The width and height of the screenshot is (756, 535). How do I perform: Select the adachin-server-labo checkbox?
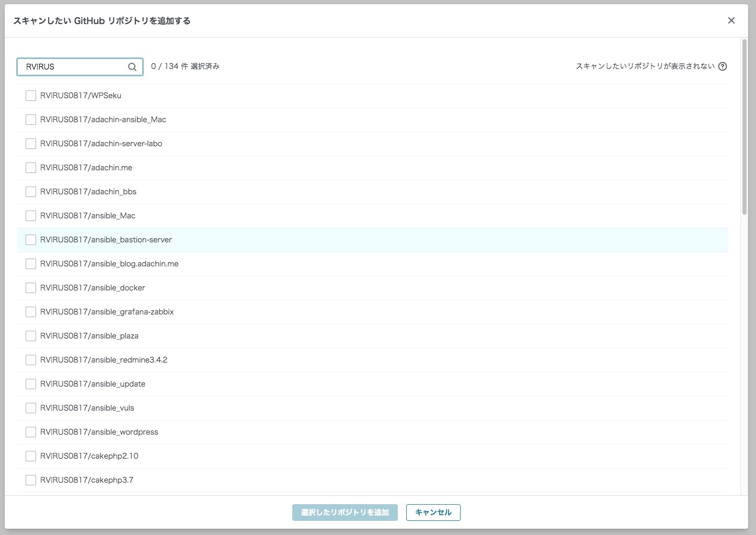[31, 144]
